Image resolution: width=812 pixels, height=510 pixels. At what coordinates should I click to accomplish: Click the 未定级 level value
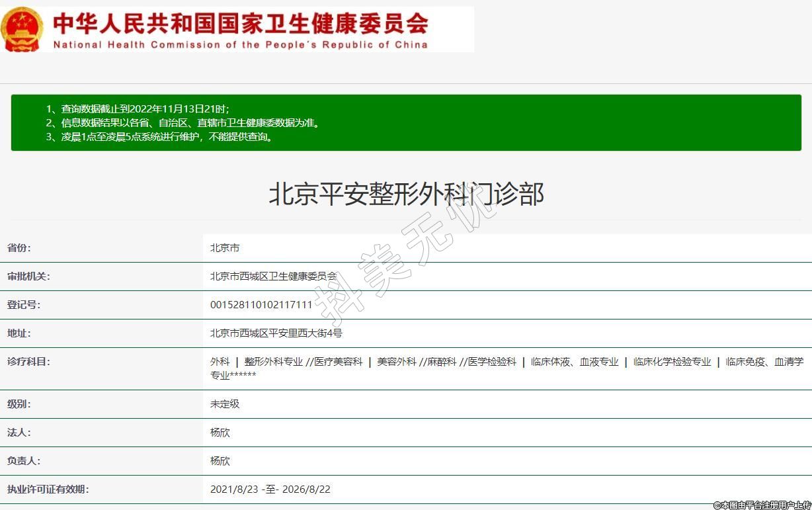pos(225,404)
